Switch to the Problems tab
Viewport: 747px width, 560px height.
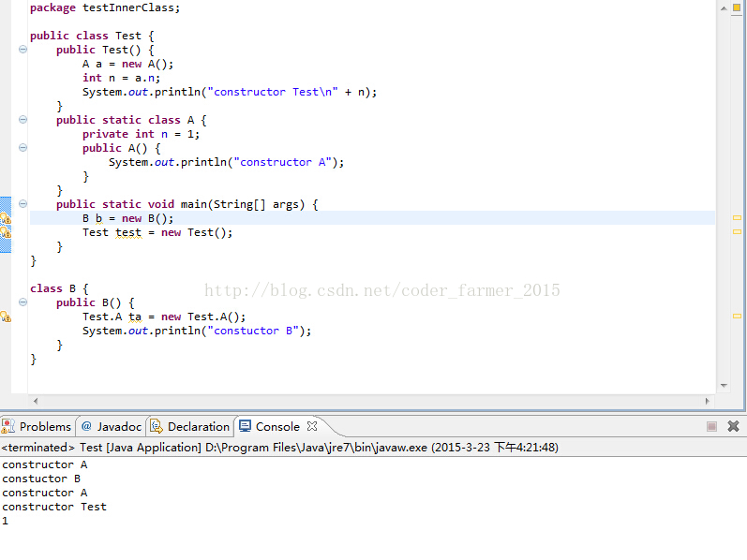(x=37, y=426)
